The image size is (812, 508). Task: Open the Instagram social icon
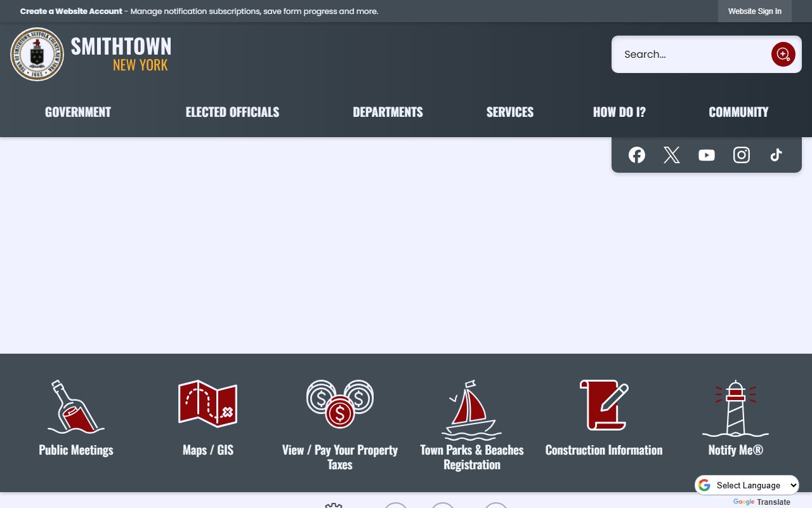(742, 155)
